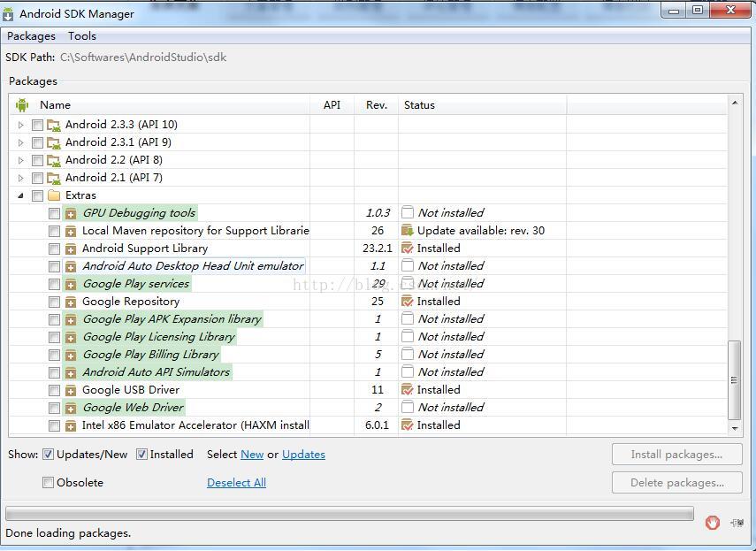756x551 pixels.
Task: Click the Install packages button
Action: coord(677,455)
